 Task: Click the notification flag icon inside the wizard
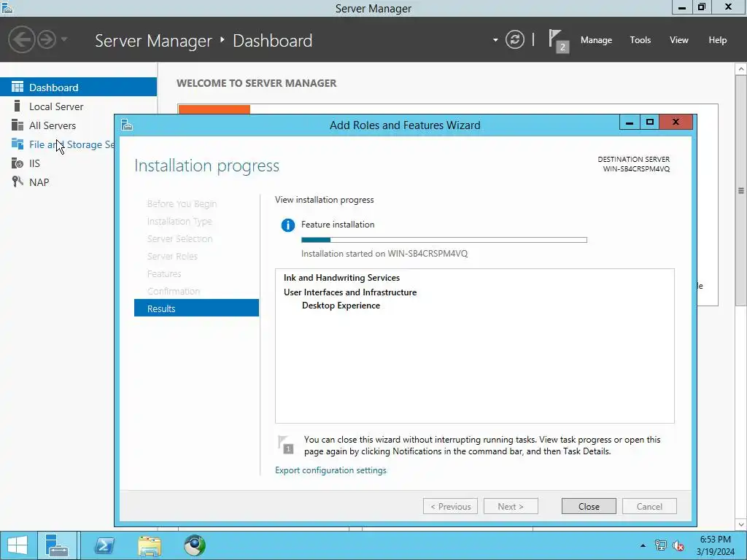point(286,444)
